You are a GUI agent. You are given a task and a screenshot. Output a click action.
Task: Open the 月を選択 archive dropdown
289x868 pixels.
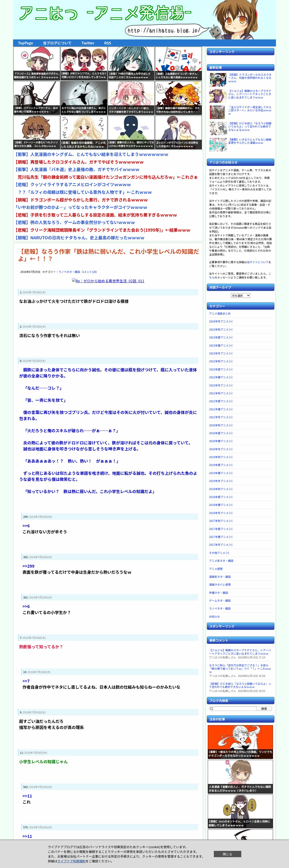[x=241, y=295]
